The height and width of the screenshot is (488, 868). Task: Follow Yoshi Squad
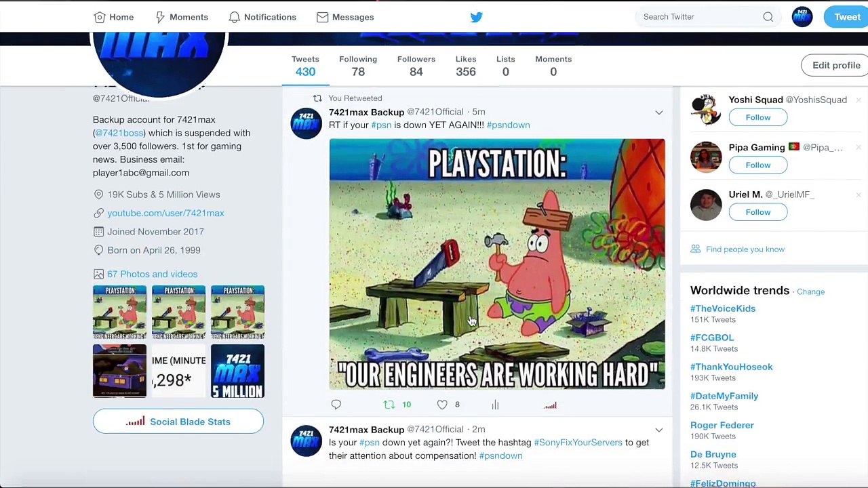click(x=757, y=117)
